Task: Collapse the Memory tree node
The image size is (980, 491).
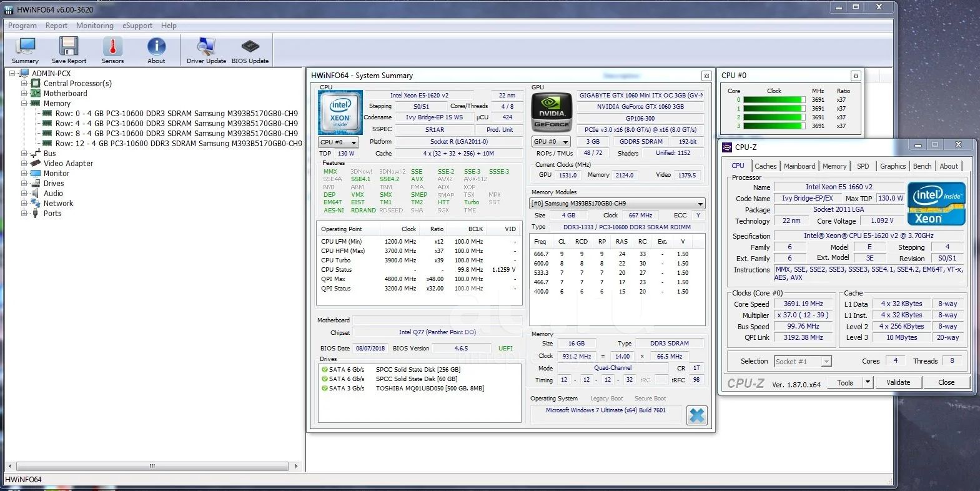Action: [24, 103]
